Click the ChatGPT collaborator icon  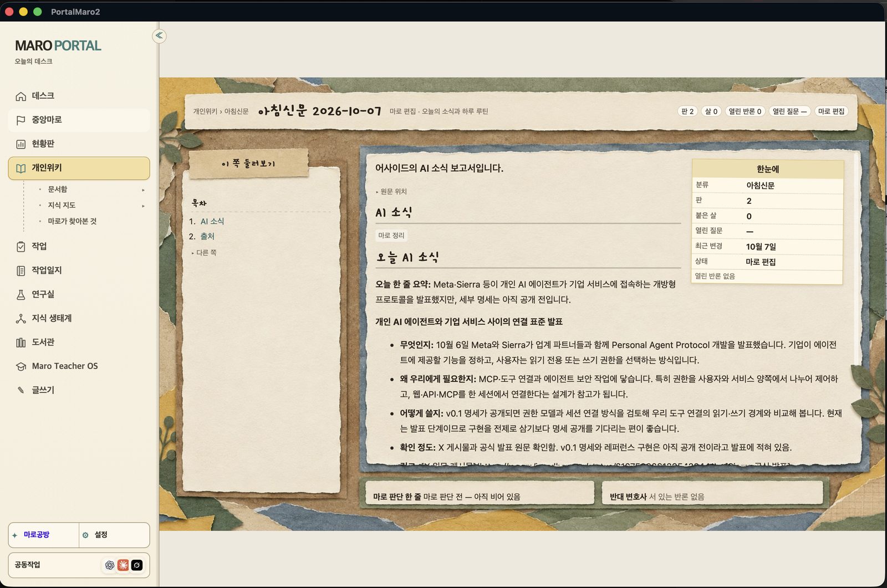(x=110, y=565)
